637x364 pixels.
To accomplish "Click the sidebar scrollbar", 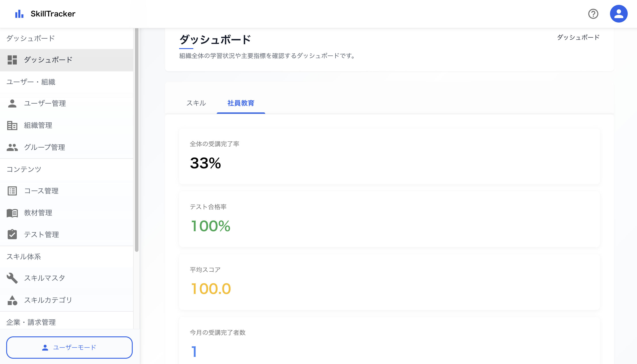I will coord(137,138).
